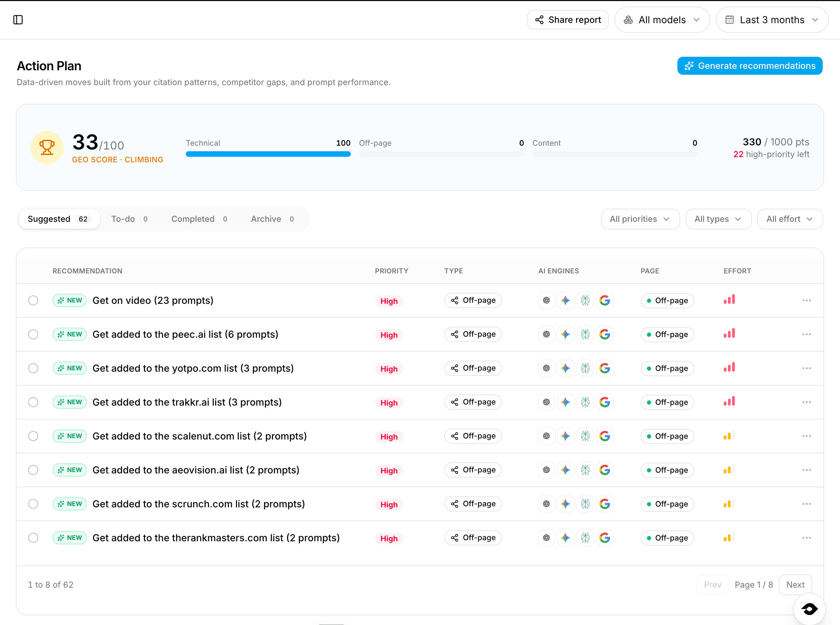The height and width of the screenshot is (625, 840).
Task: Click the Share report button
Action: 568,20
